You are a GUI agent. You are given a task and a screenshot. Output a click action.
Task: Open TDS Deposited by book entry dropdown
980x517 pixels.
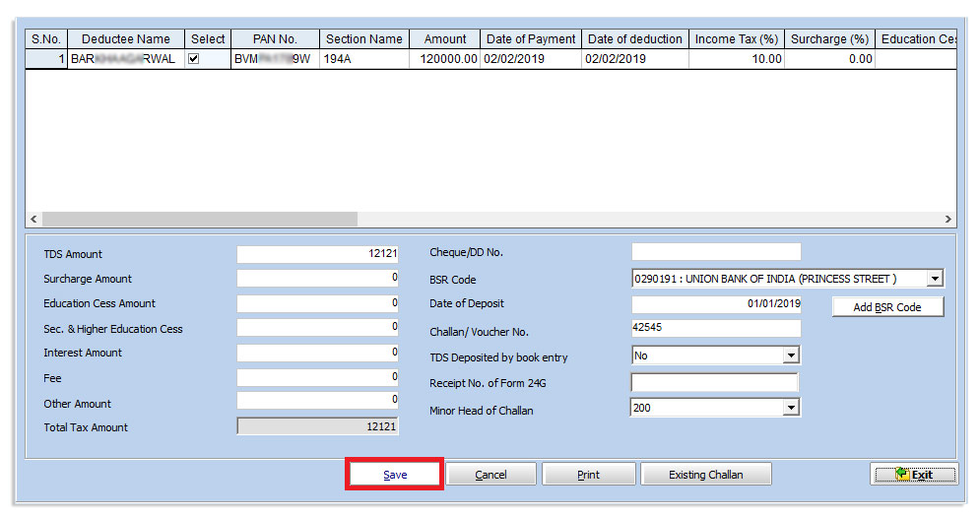pos(791,355)
